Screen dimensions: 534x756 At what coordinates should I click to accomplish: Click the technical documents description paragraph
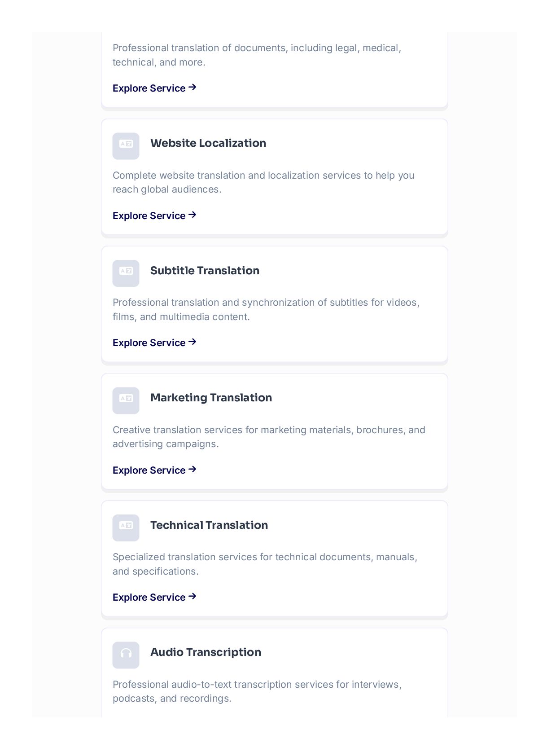point(265,564)
